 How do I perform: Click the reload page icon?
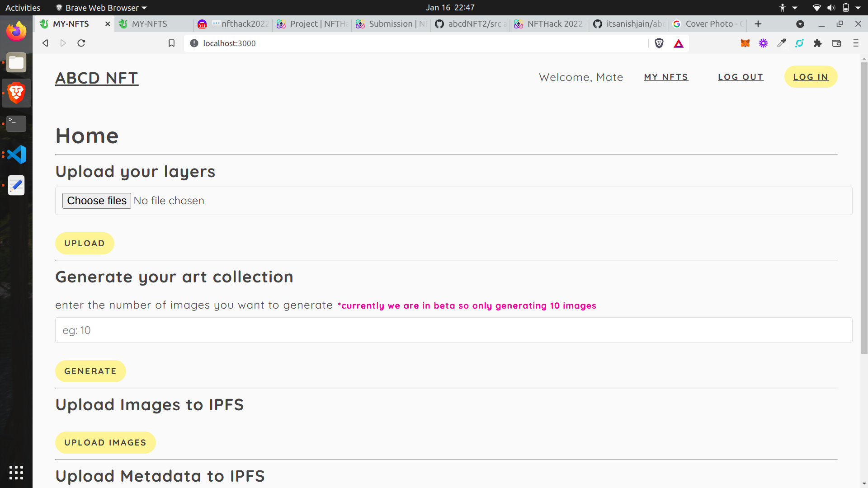coord(81,42)
